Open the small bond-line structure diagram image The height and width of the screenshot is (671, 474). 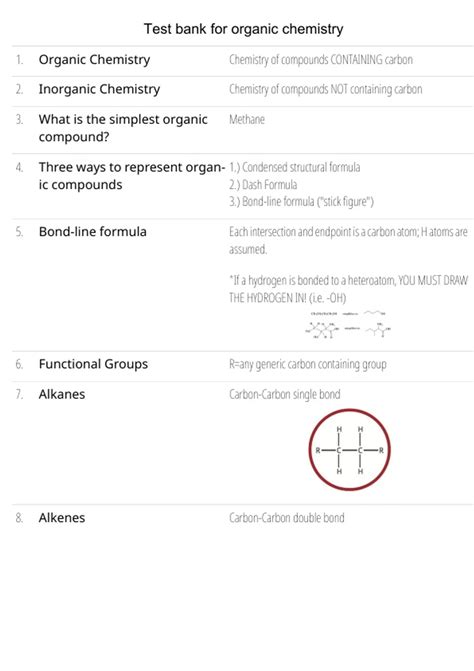347,325
